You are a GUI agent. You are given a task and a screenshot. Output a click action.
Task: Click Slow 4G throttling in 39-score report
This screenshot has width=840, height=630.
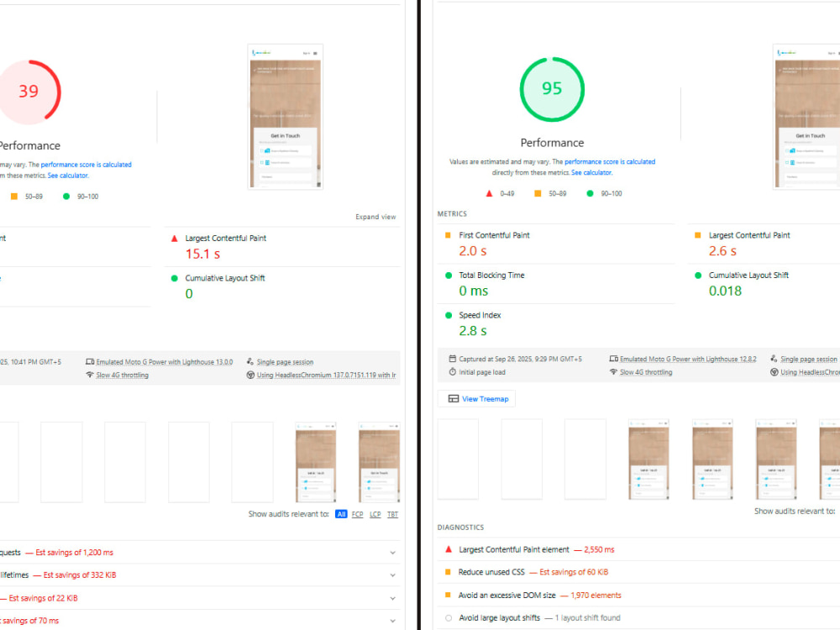(122, 375)
